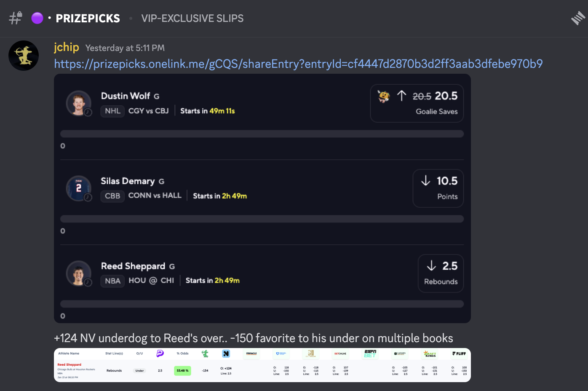Open the threads icon in header
This screenshot has width=588, height=391.
click(x=578, y=18)
